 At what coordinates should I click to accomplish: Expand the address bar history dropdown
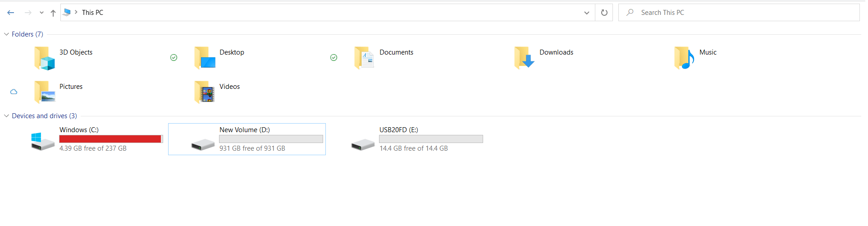(586, 13)
